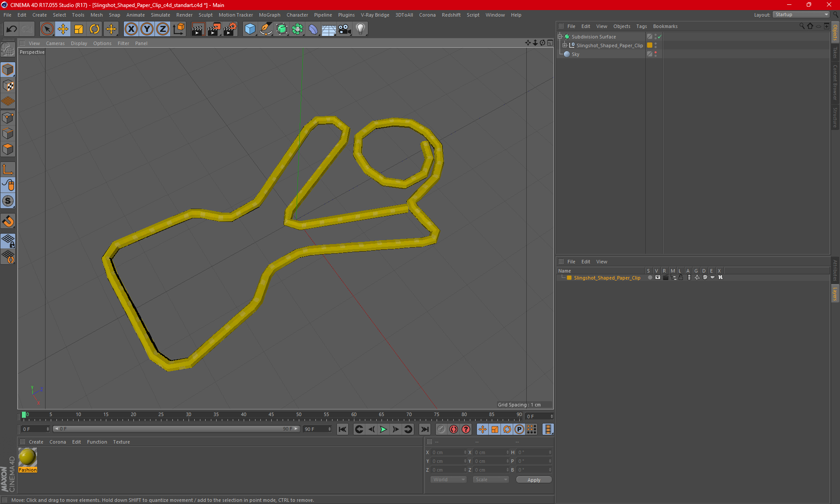The width and height of the screenshot is (840, 504).
Task: Add a Cube primitive object
Action: point(250,29)
